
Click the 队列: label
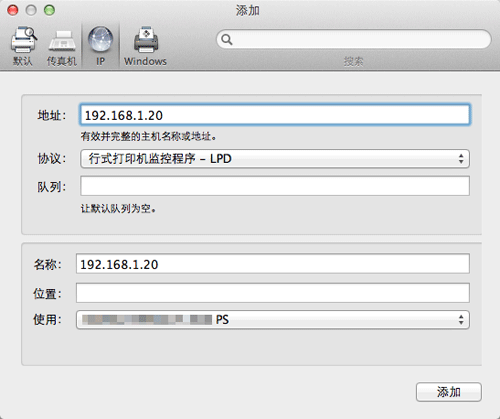(x=52, y=187)
